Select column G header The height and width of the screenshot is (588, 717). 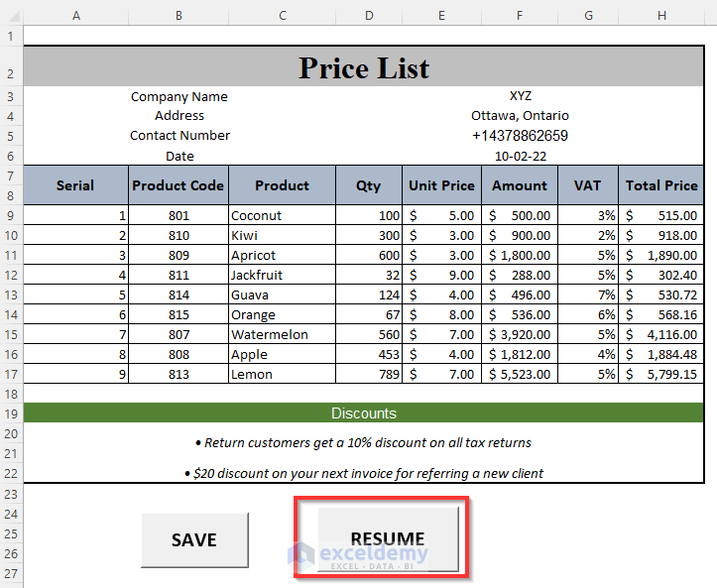pos(588,16)
